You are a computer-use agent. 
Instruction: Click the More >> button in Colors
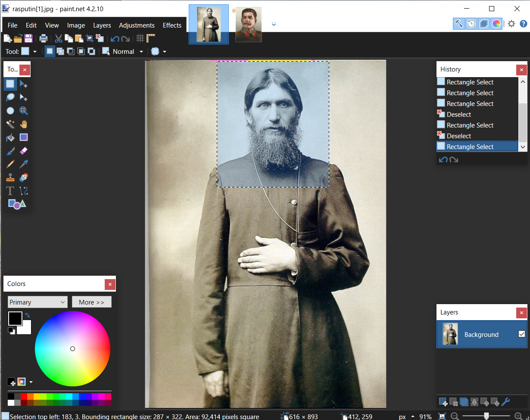coord(91,302)
